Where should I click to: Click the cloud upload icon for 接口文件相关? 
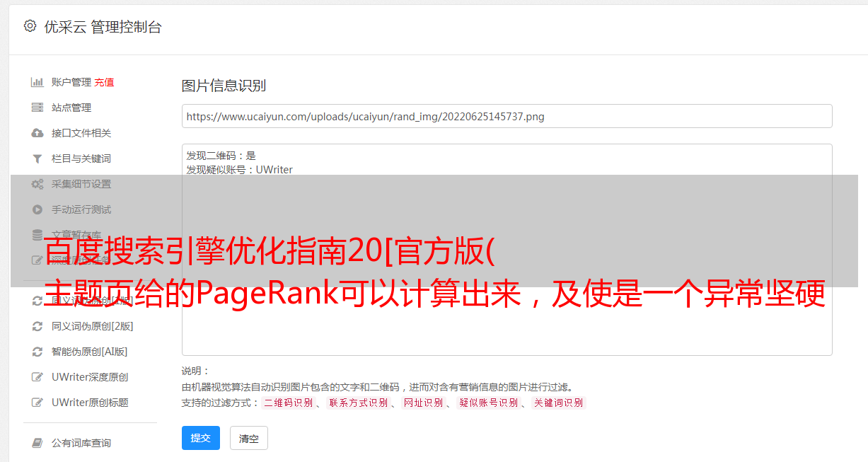pyautogui.click(x=37, y=133)
